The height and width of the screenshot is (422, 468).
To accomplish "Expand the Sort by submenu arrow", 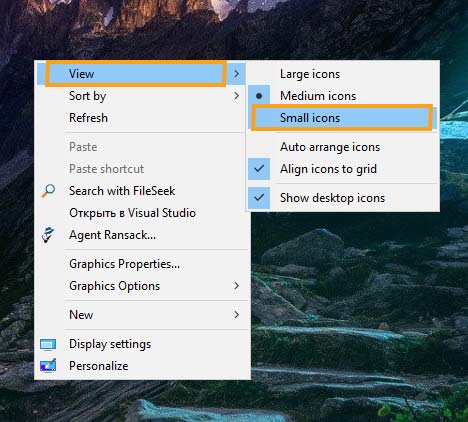I will [236, 96].
